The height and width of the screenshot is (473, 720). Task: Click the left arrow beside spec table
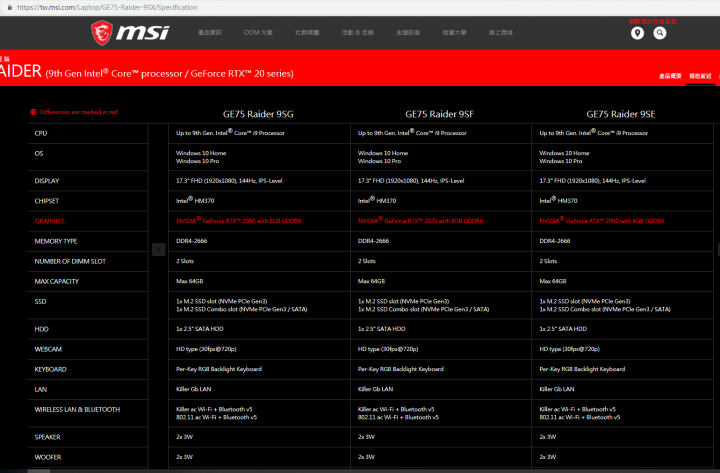tap(158, 249)
